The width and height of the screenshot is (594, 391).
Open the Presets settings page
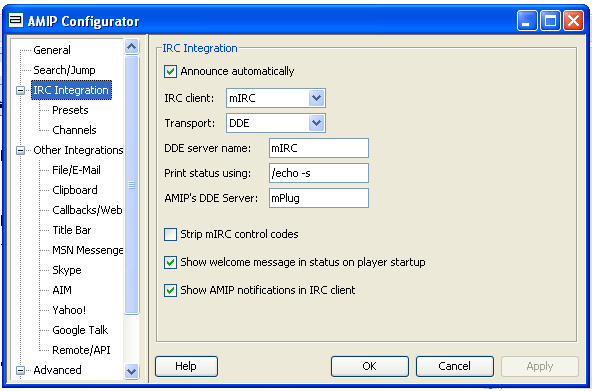[70, 110]
